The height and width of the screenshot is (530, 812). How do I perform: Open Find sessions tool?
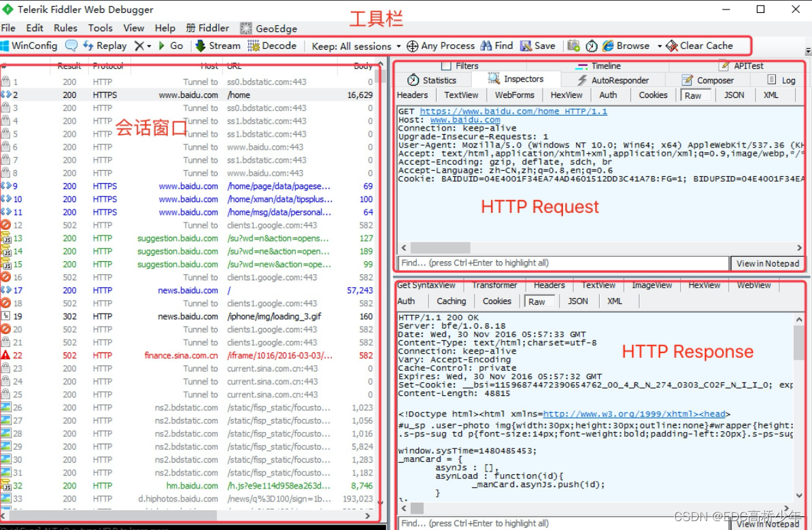(x=496, y=46)
